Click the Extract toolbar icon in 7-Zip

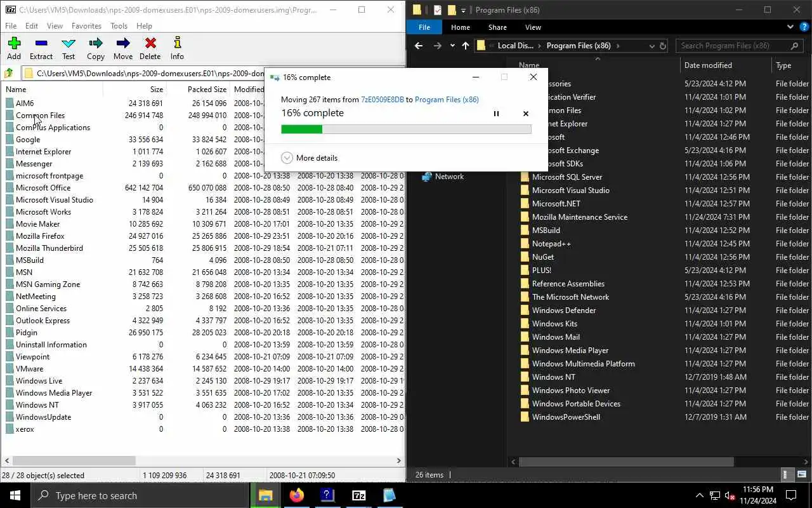pyautogui.click(x=41, y=48)
